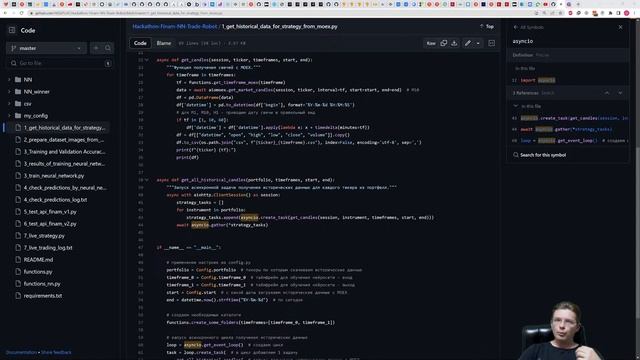Collapse get_candles function fold arrow
Viewport: 640px width, 360px height.
[x=147, y=60]
